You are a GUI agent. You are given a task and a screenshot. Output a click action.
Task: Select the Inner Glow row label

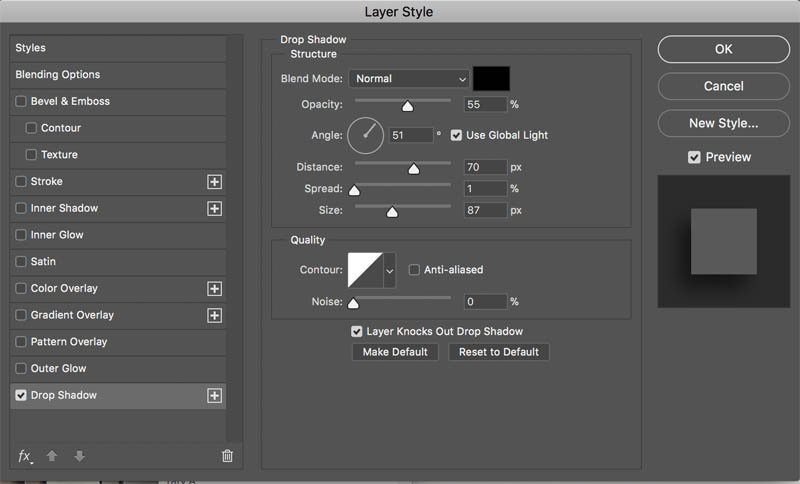click(57, 235)
